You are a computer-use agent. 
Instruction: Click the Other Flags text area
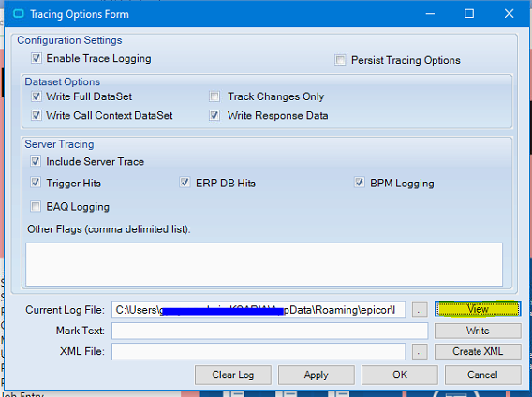tap(264, 264)
